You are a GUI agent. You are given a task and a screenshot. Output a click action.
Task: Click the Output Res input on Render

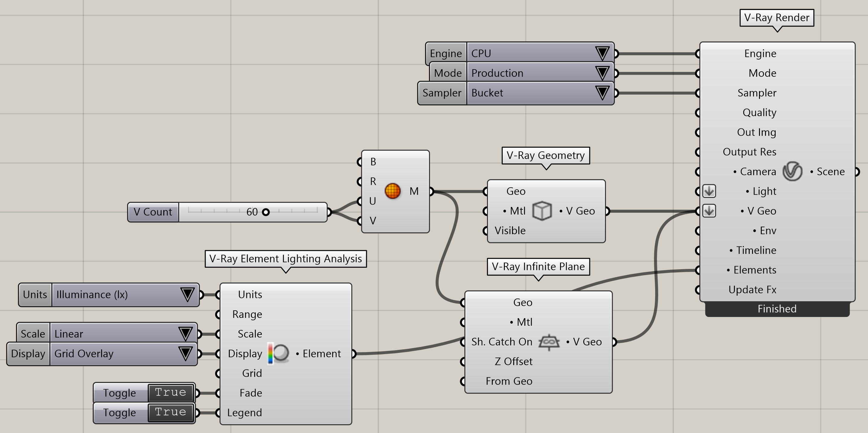click(749, 152)
